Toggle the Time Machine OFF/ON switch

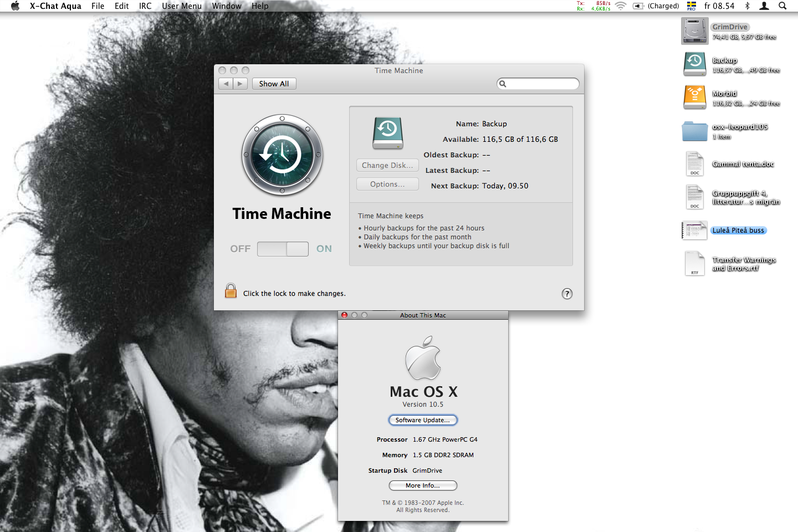click(283, 249)
